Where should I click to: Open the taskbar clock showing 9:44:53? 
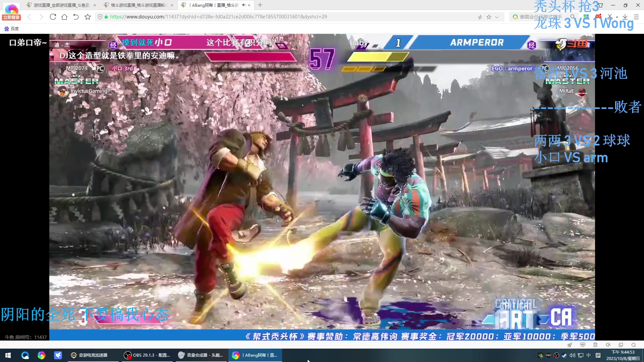pyautogui.click(x=623, y=355)
